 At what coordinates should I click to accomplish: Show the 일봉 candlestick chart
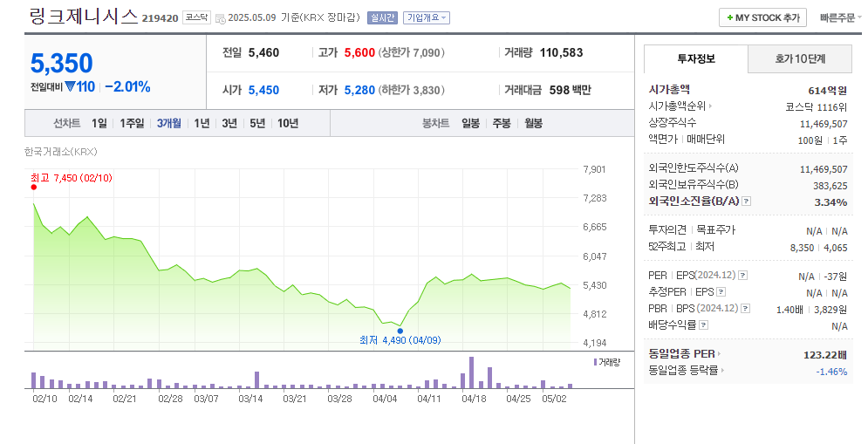470,123
